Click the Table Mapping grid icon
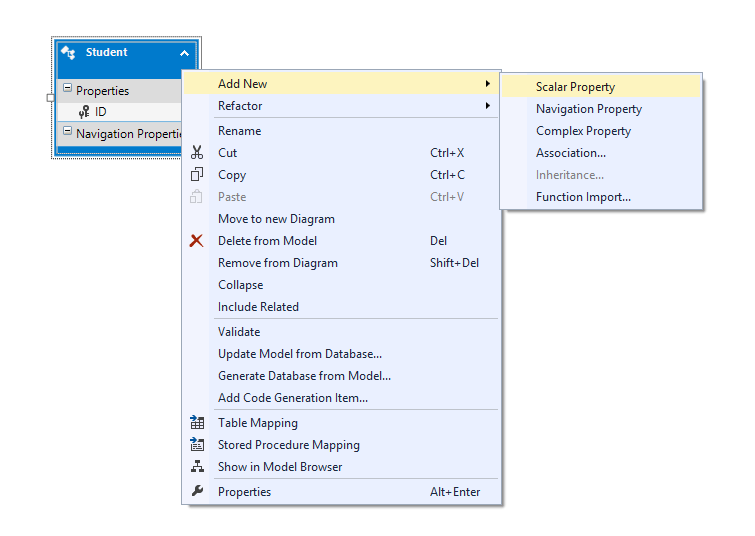 pos(197,422)
